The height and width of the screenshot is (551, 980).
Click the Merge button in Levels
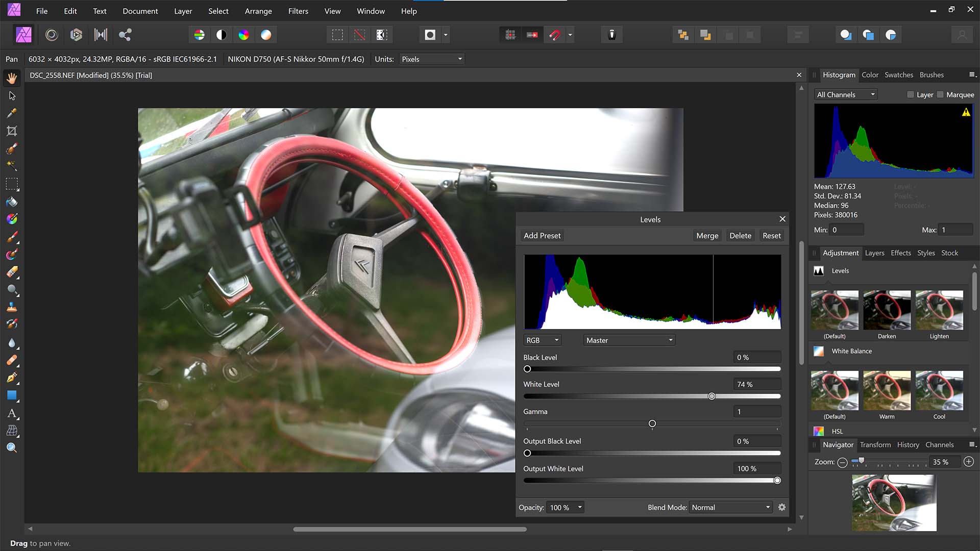point(707,236)
